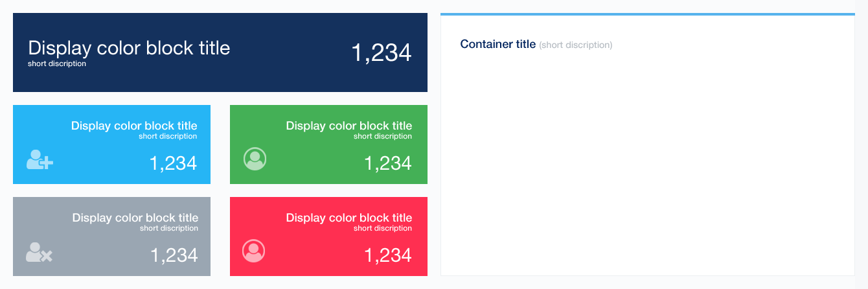Click the 1,234 number in red block
Viewport: 868px width, 289px height.
[x=387, y=255]
